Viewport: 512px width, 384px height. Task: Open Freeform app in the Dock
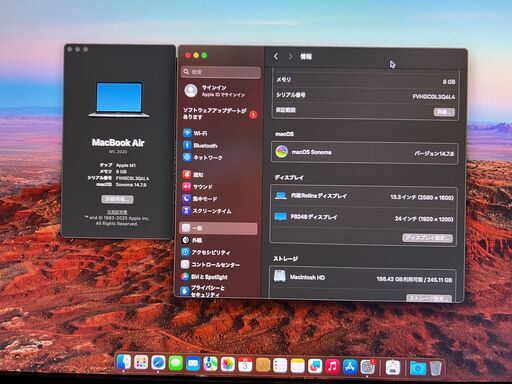click(x=315, y=366)
